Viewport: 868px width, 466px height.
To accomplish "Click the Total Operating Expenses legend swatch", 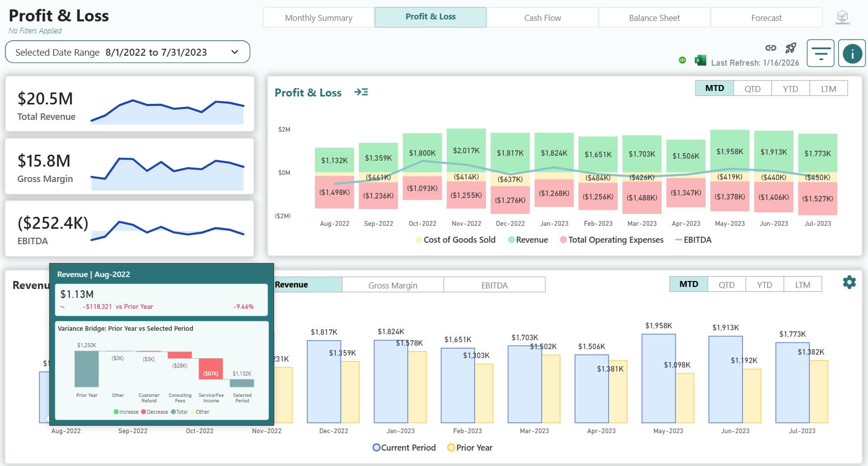I will (563, 240).
